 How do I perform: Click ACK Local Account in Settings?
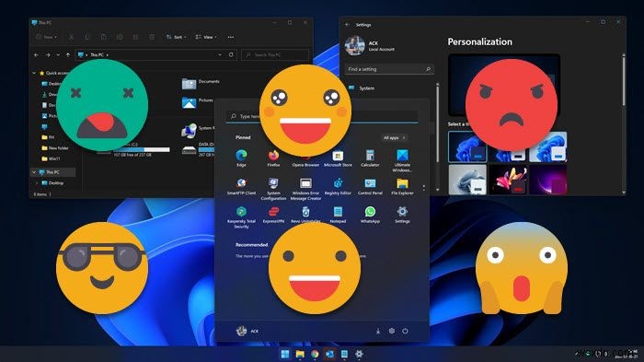click(x=370, y=46)
